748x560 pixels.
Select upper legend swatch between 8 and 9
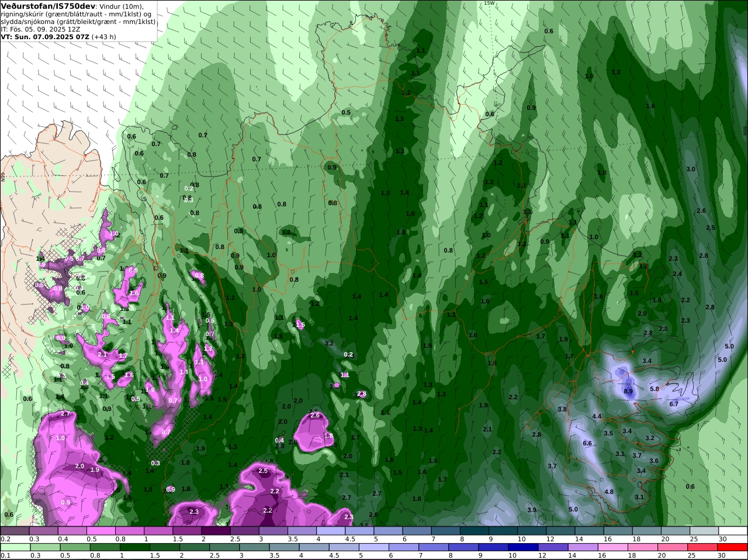click(x=475, y=531)
